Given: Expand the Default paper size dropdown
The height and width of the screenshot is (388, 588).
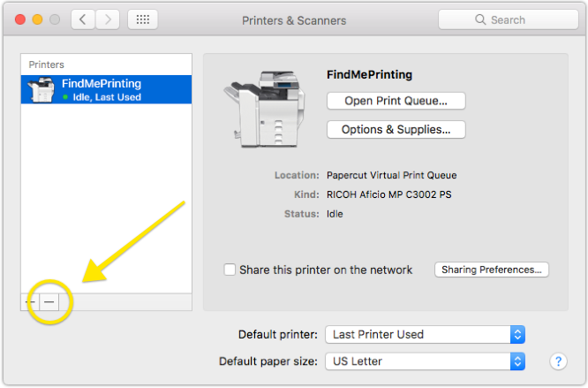Looking at the screenshot, I should [426, 361].
